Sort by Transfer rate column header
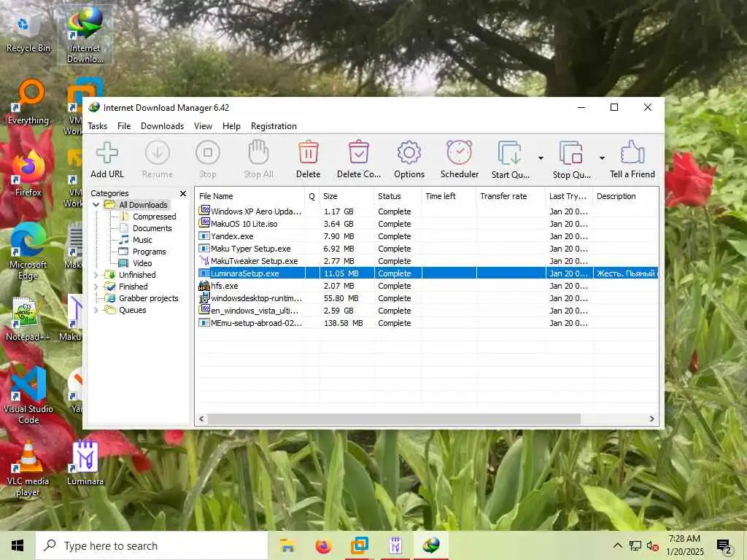Screen dimensions: 747x560 [x=511, y=196]
